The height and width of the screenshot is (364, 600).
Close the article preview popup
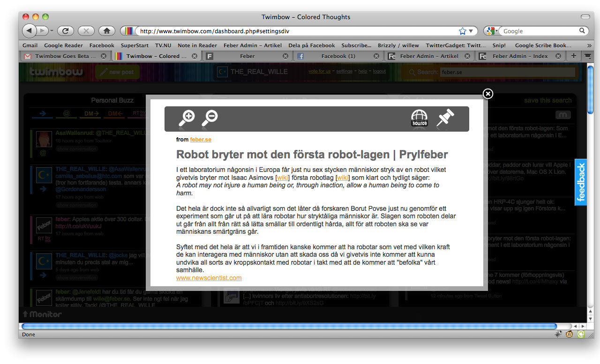[x=488, y=94]
